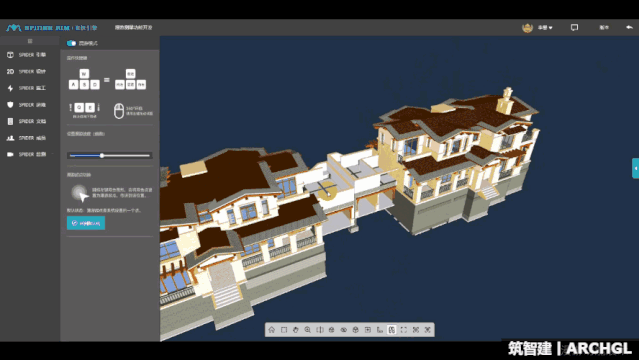This screenshot has width=639, height=360.
Task: Expand the right-side collapsed panel tab
Action: tap(635, 168)
